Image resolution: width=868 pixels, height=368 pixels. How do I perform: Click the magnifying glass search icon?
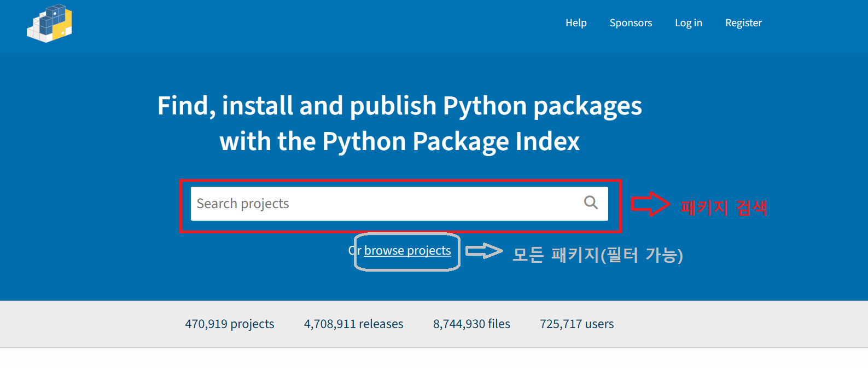point(591,203)
